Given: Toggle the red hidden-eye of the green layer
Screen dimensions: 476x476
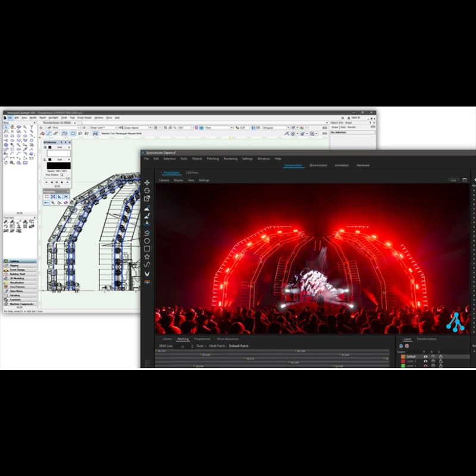Looking at the screenshot, I should (425, 366).
